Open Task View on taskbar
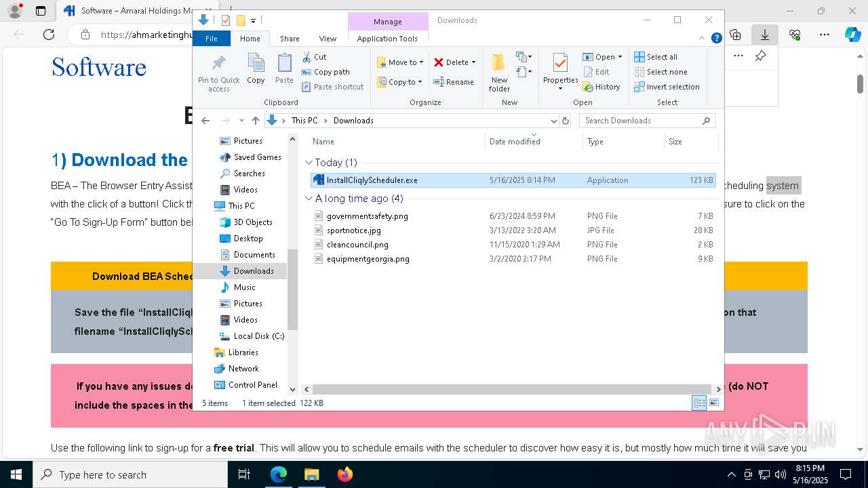 click(245, 474)
